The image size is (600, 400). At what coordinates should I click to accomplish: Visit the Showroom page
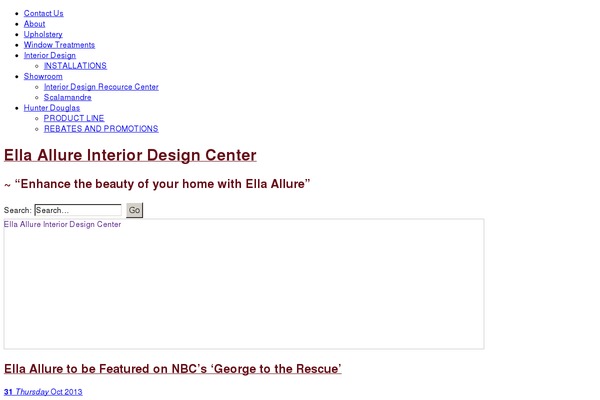coord(43,76)
